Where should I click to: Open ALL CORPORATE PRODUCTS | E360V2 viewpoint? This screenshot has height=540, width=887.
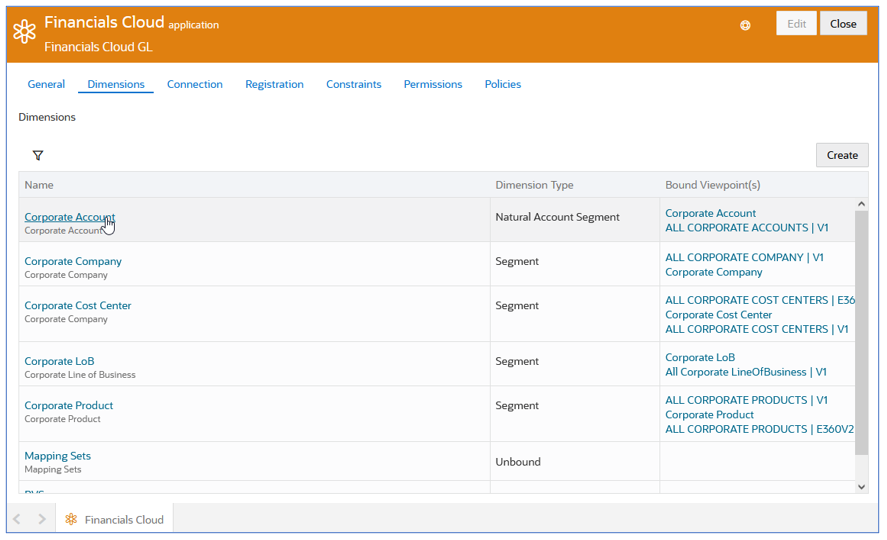760,429
